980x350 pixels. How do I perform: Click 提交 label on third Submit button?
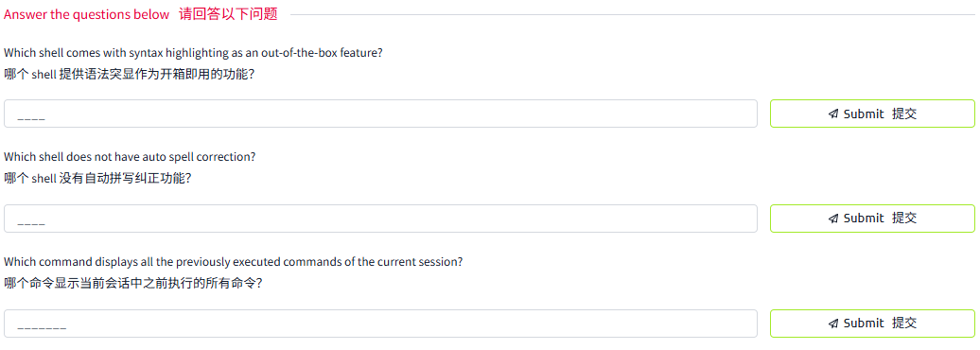904,324
